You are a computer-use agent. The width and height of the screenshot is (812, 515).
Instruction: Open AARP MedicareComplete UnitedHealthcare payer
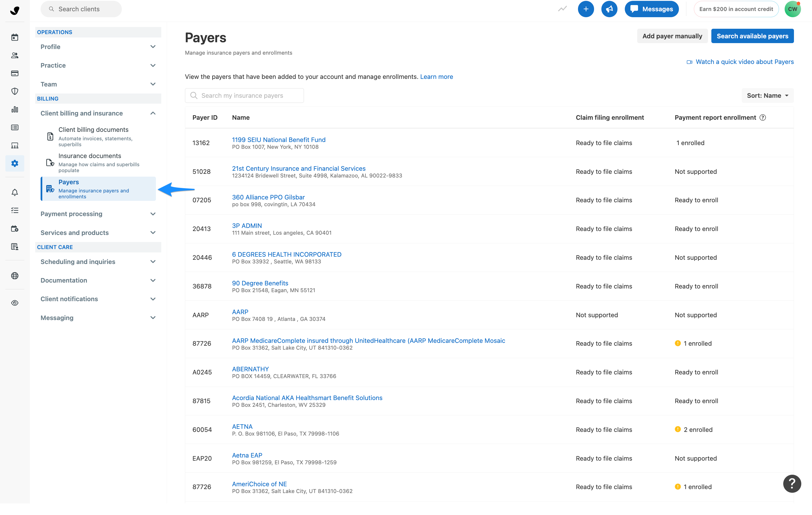pos(369,341)
